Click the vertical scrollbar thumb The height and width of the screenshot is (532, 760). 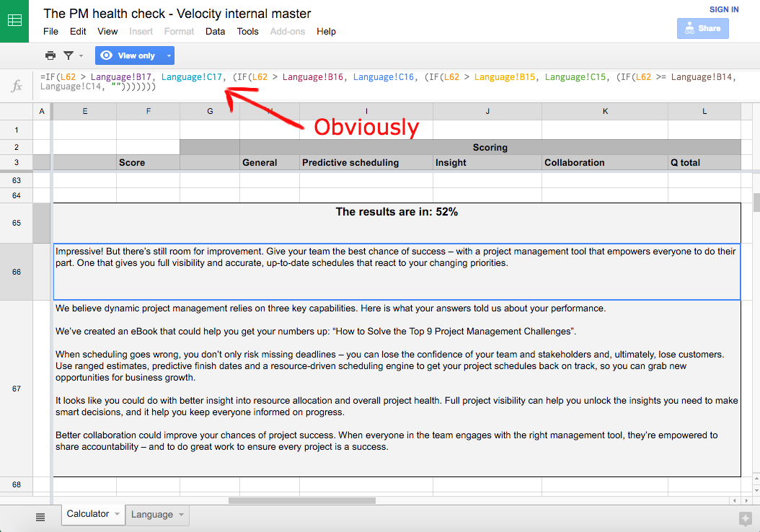756,203
